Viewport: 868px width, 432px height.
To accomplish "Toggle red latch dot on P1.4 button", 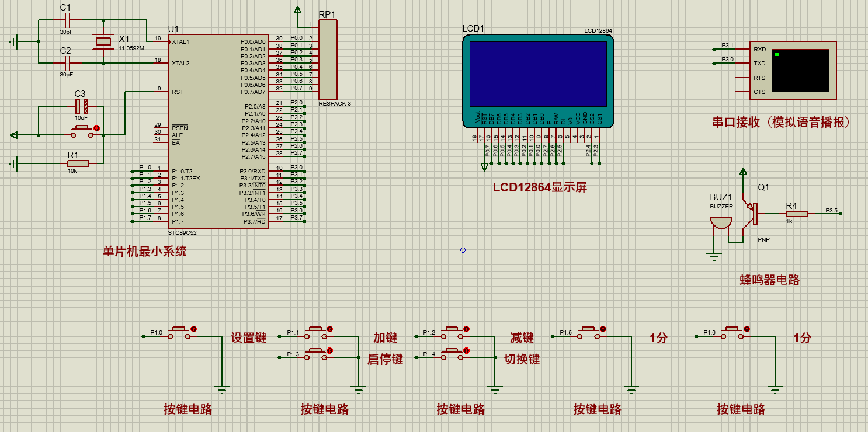I will [x=467, y=350].
